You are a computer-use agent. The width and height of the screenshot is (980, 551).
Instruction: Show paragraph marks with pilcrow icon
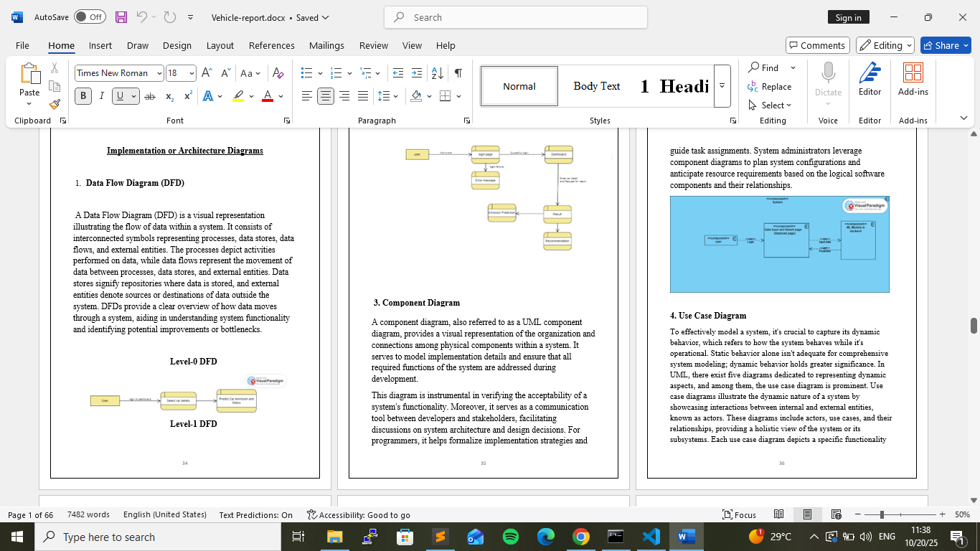click(x=458, y=73)
